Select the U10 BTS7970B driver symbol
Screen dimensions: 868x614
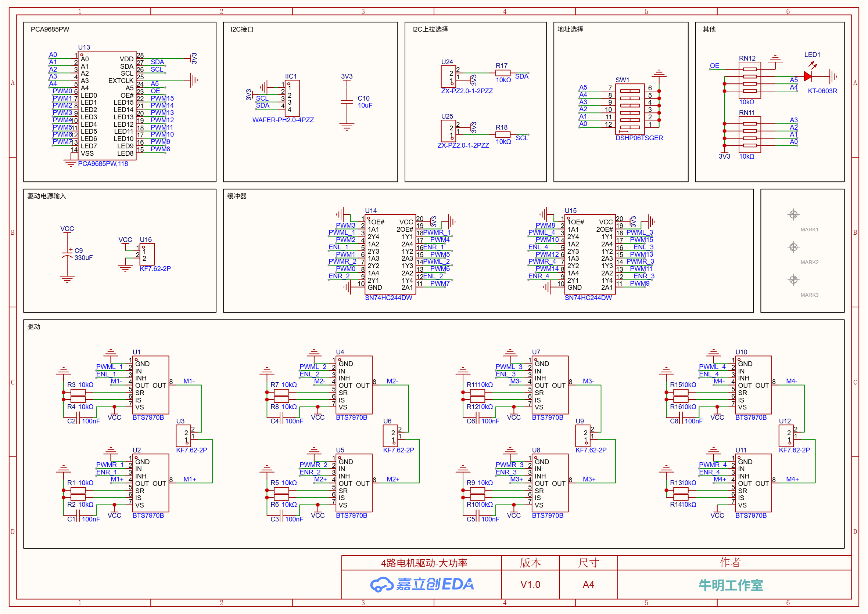tap(753, 385)
